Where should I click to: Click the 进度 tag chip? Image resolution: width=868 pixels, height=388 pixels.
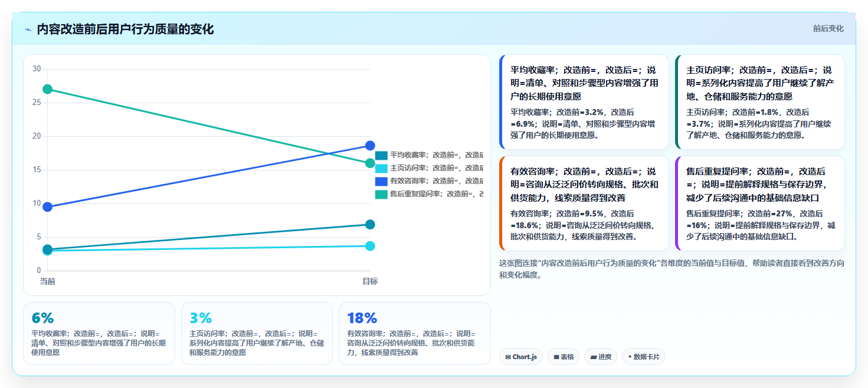point(601,357)
